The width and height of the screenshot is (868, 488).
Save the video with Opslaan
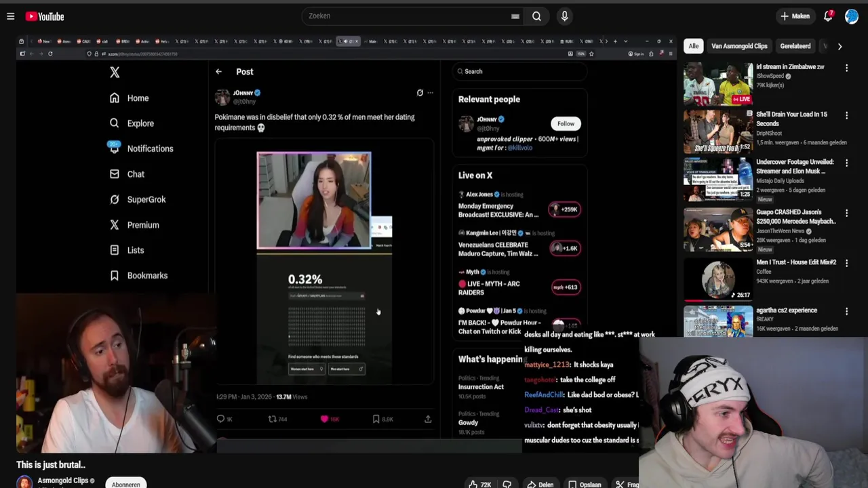point(585,484)
